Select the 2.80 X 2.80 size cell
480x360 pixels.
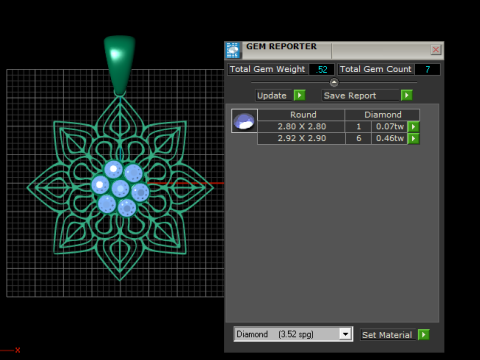[301, 127]
